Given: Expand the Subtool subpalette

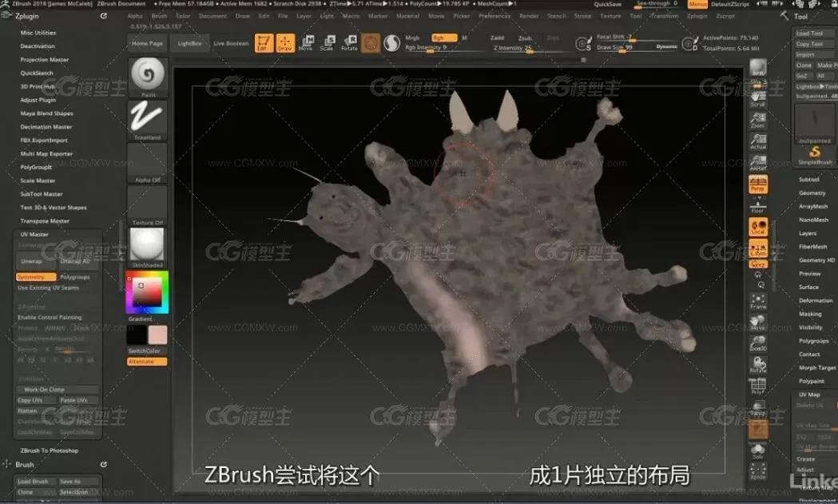Looking at the screenshot, I should [808, 180].
